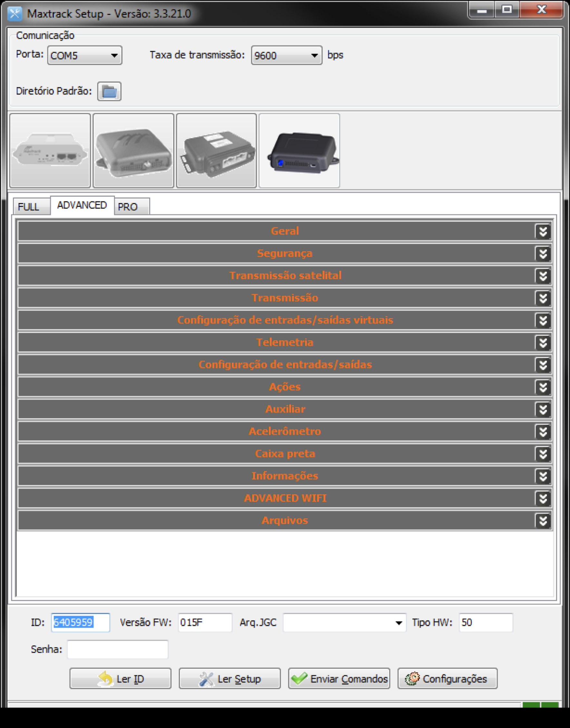
Task: Click the Ler ID button
Action: point(121,679)
